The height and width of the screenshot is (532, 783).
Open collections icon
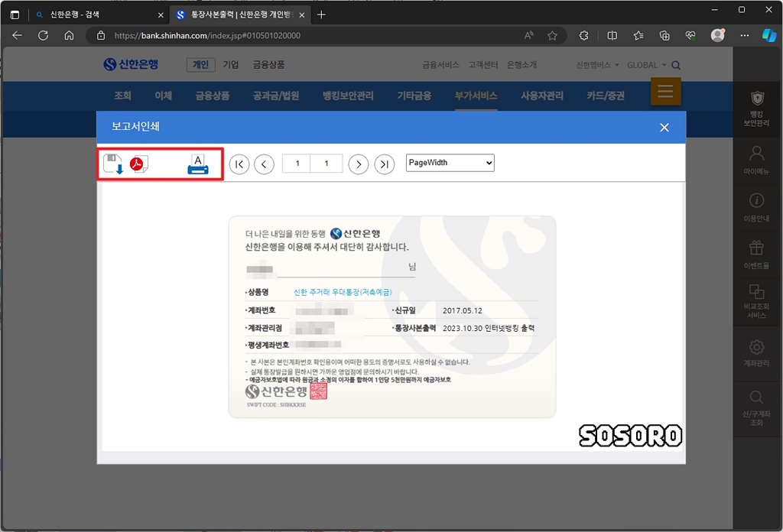pos(664,35)
